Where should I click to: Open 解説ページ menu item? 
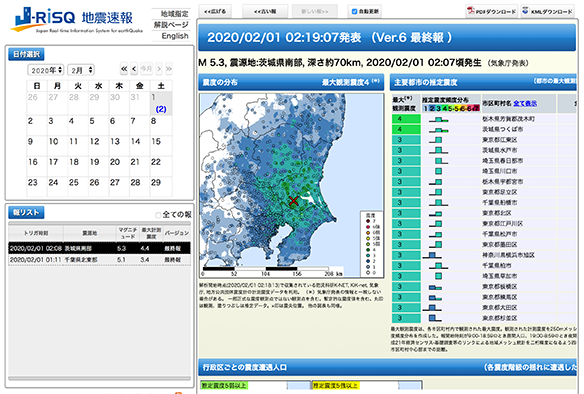point(171,25)
